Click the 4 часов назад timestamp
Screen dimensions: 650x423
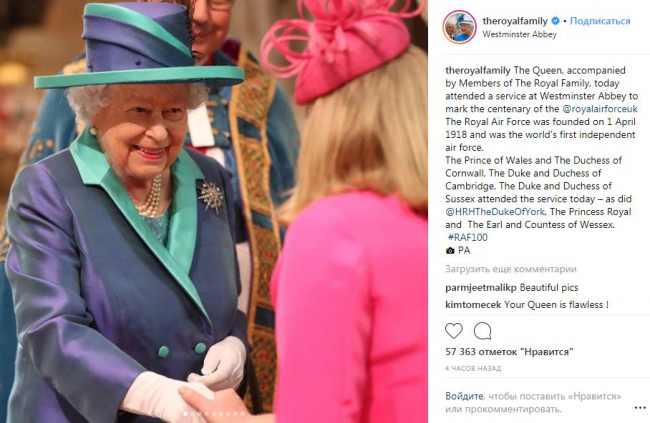point(473,368)
